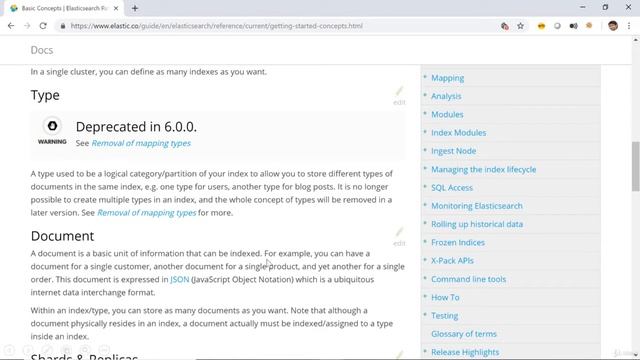The image size is (640, 360).
Task: Expand the Modules section bullet
Action: 425,113
